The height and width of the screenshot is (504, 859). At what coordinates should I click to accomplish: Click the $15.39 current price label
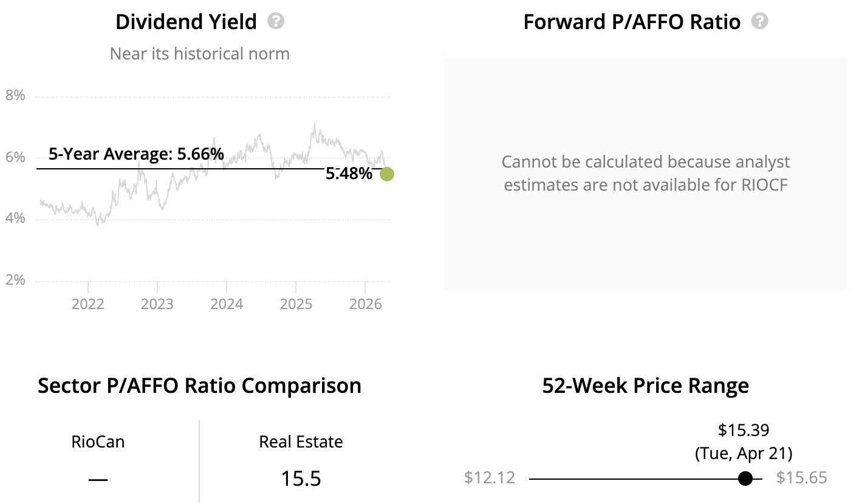(x=744, y=431)
